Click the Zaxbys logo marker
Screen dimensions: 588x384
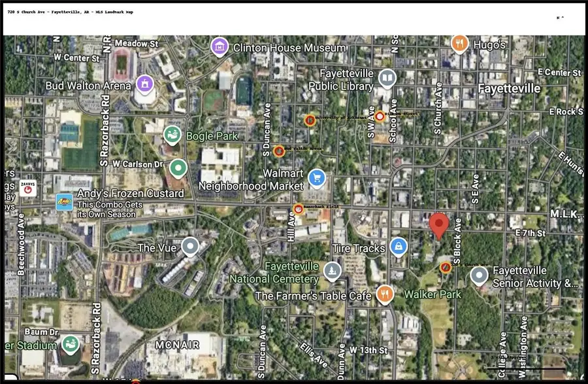pyautogui.click(x=27, y=186)
